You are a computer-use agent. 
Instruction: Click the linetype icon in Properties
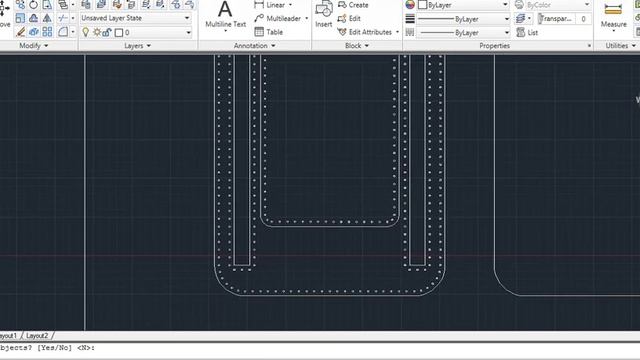coord(410,32)
